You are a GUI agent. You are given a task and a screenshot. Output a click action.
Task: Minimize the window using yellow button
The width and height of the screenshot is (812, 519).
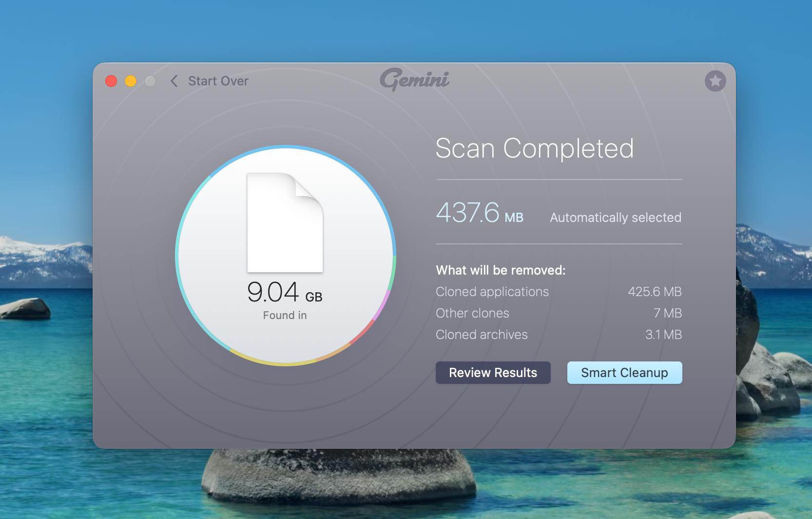click(131, 81)
